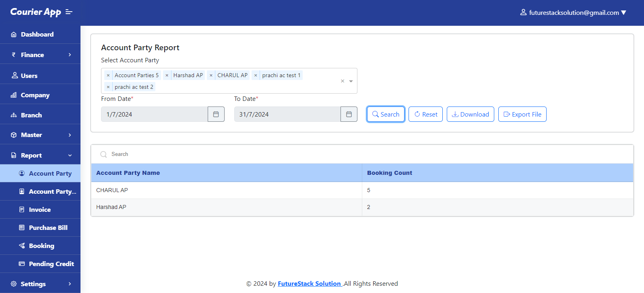The image size is (644, 293).
Task: Open the Invoice report
Action: tap(39, 209)
